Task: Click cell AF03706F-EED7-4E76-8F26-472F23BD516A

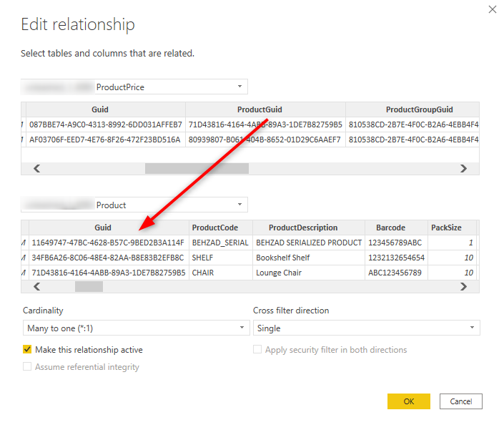Action: (106, 140)
